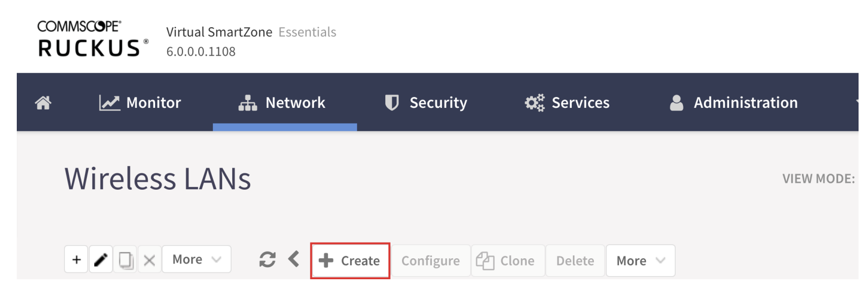Click the pencil edit icon

pyautogui.click(x=101, y=259)
